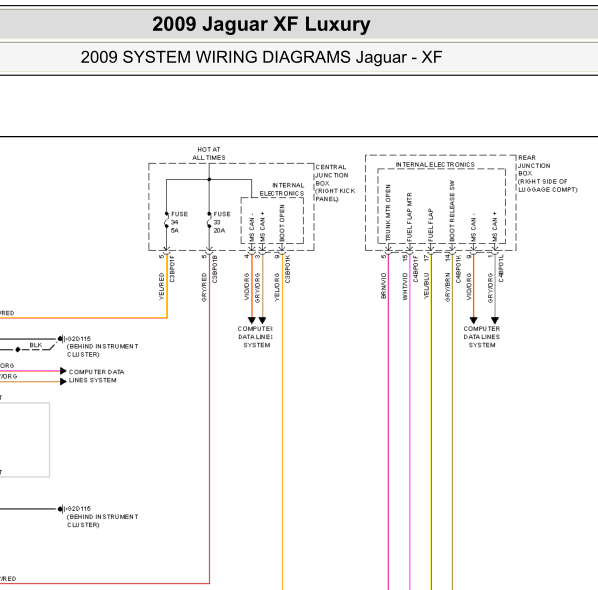Click connector label "C4BP01F"
This screenshot has width=598, height=590.
click(x=416, y=269)
